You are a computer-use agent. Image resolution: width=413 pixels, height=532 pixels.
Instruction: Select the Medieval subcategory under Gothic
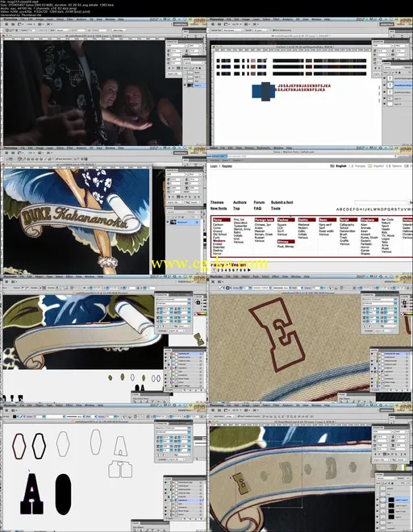(x=303, y=225)
